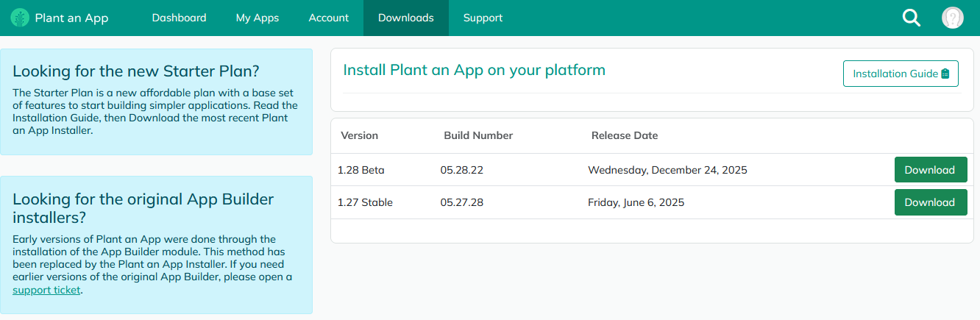
Task: Open the user profile avatar
Action: (x=953, y=18)
